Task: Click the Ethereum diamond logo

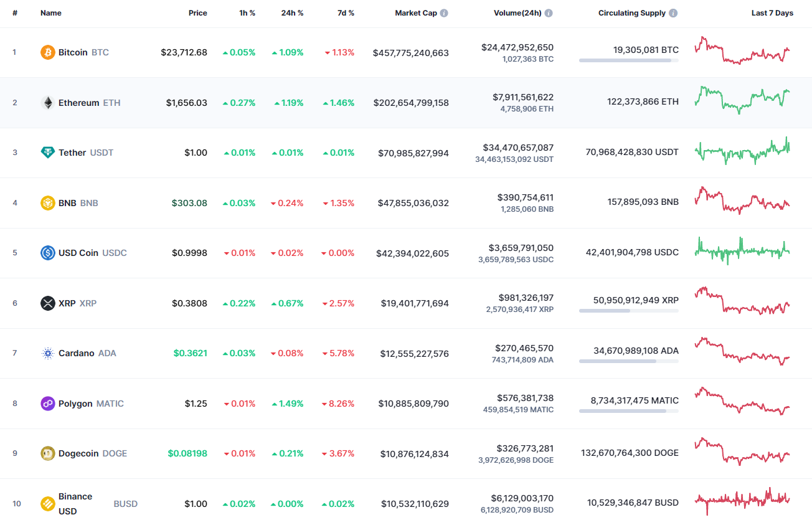Action: [x=49, y=102]
